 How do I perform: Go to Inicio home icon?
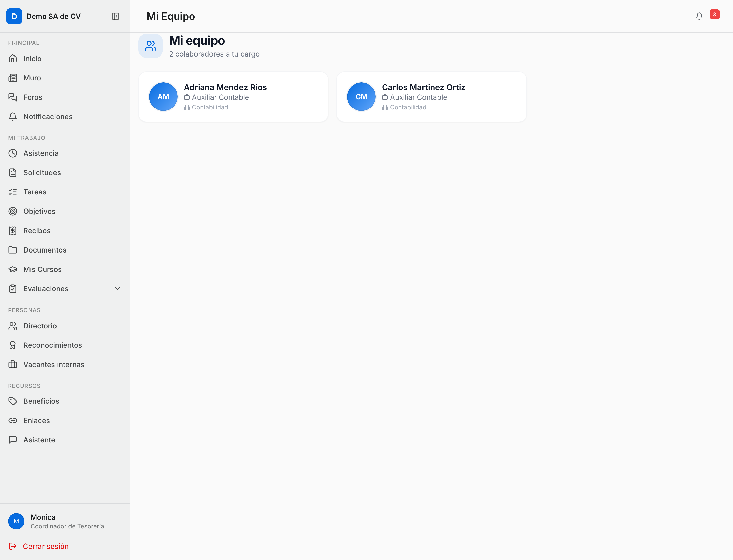pos(13,59)
